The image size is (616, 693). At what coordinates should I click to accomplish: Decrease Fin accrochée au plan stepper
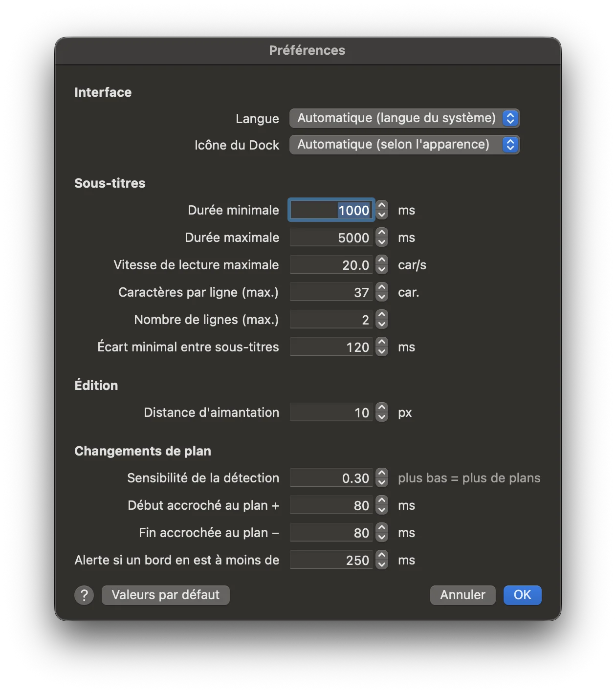pyautogui.click(x=382, y=538)
